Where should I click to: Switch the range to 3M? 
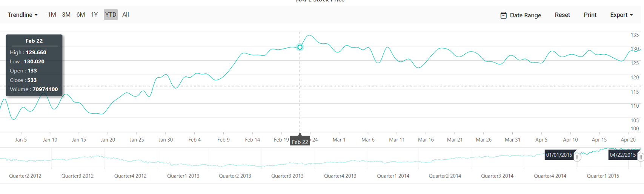[x=66, y=15]
